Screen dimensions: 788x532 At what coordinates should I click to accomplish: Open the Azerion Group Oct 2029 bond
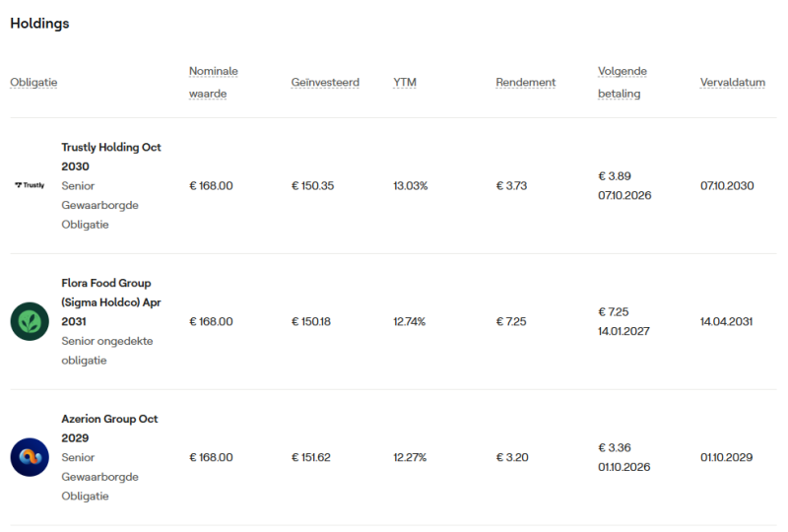coord(109,428)
